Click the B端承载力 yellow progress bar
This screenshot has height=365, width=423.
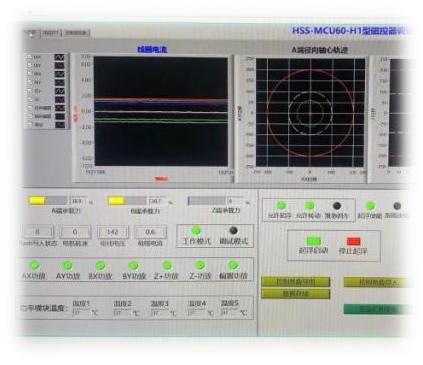[x=127, y=201]
